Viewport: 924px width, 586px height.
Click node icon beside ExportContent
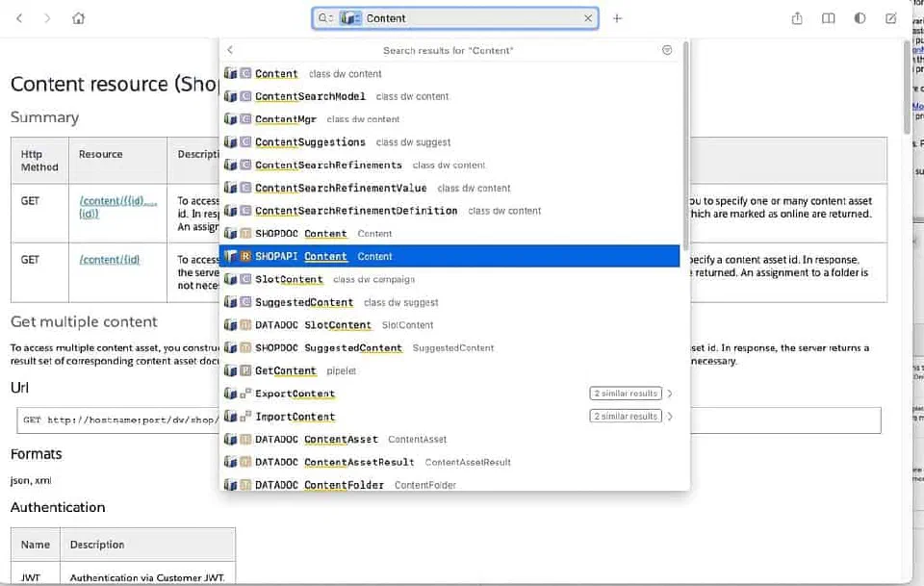pyautogui.click(x=245, y=394)
